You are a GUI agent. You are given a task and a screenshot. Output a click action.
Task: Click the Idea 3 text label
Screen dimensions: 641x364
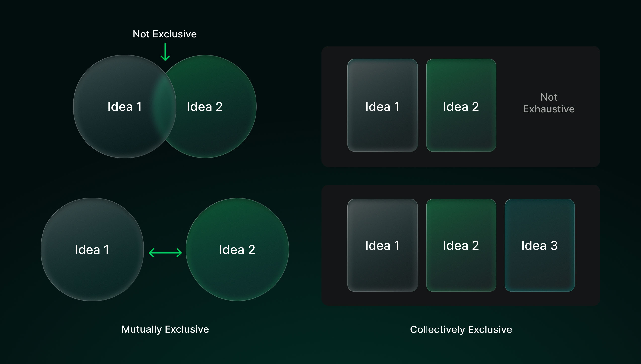click(x=539, y=246)
